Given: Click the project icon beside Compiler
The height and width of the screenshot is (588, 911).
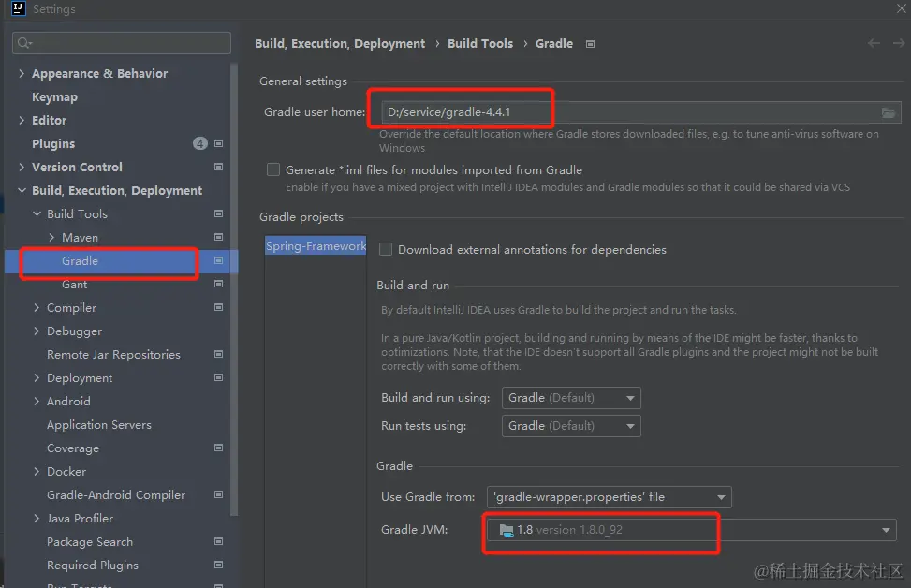Looking at the screenshot, I should pyautogui.click(x=218, y=307).
